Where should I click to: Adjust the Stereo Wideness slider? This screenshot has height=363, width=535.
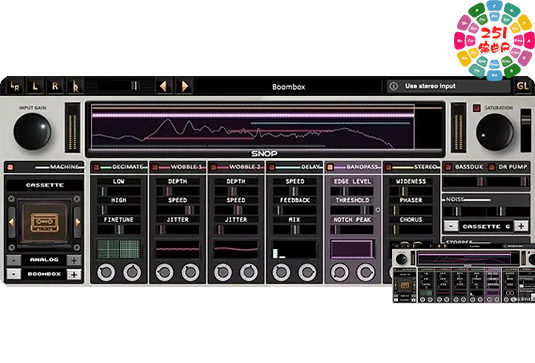[411, 191]
